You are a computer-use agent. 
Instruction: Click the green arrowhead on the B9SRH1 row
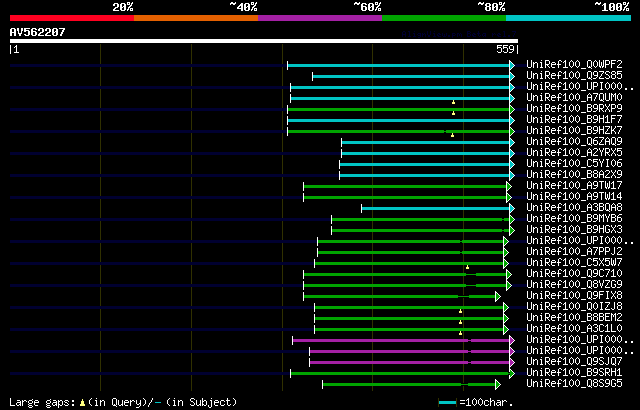512,374
